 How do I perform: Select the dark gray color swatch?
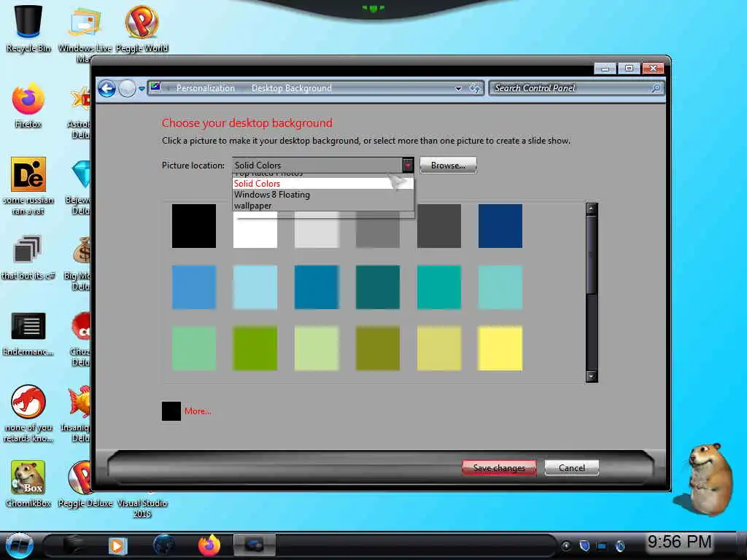point(438,226)
